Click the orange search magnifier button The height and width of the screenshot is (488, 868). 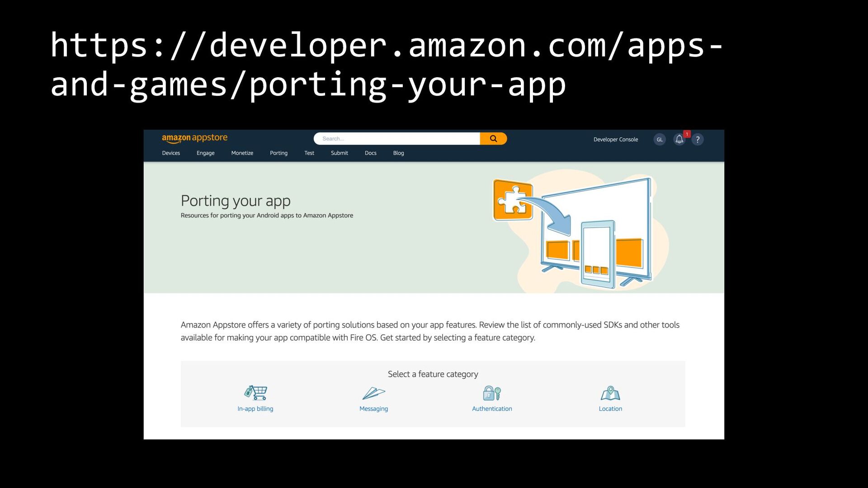coord(493,139)
